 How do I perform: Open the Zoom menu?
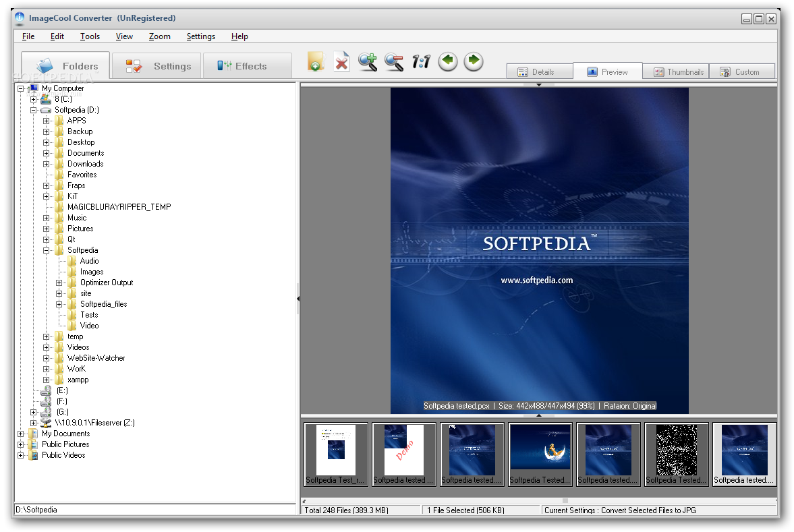[x=159, y=36]
